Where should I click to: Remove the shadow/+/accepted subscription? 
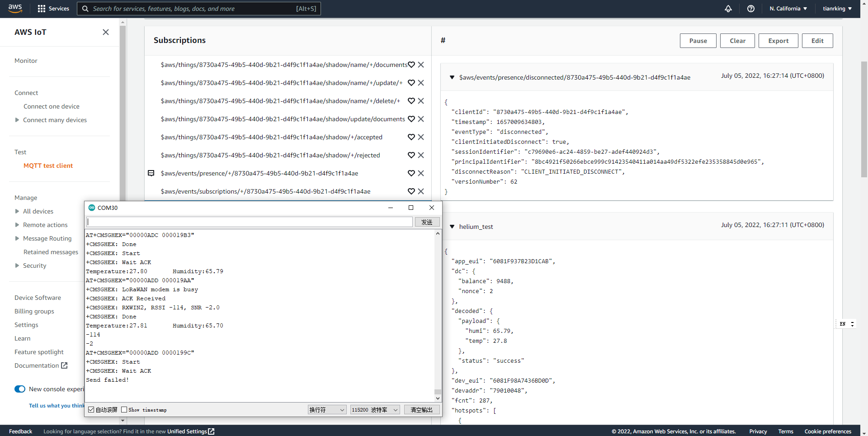[x=421, y=137]
